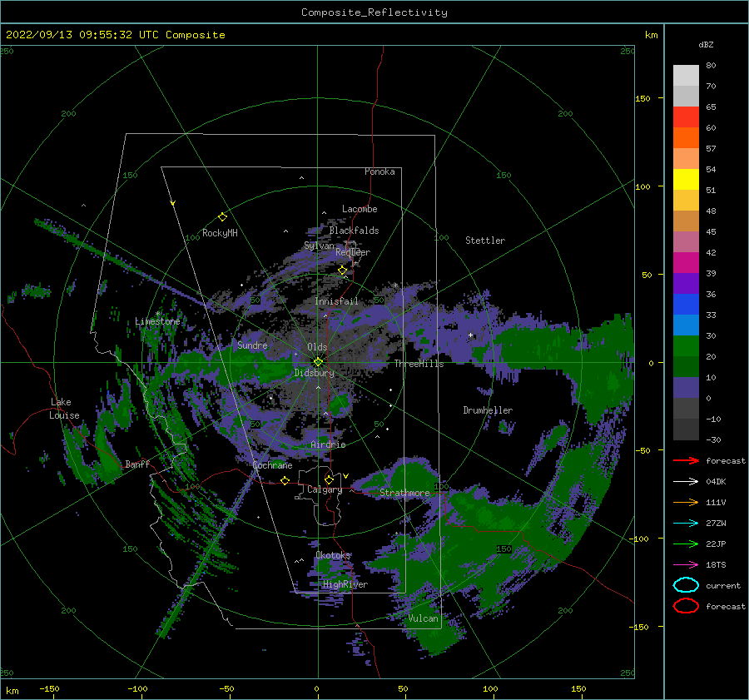Click the Calgary city label

point(325,489)
